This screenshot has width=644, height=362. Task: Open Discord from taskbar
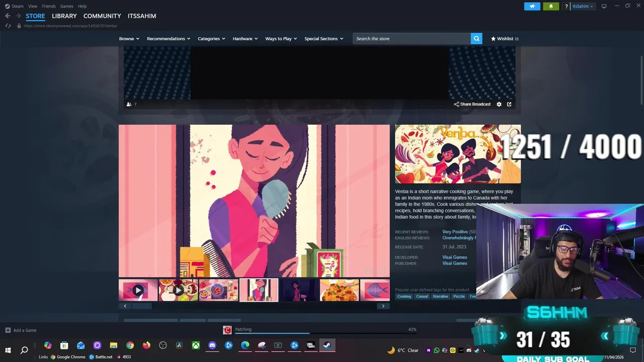coord(212,345)
